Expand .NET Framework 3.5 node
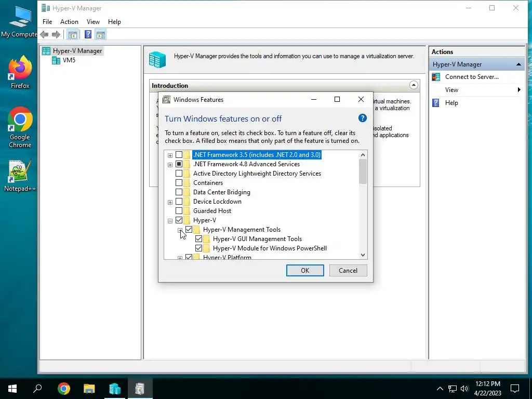Image resolution: width=532 pixels, height=399 pixels. (x=170, y=155)
